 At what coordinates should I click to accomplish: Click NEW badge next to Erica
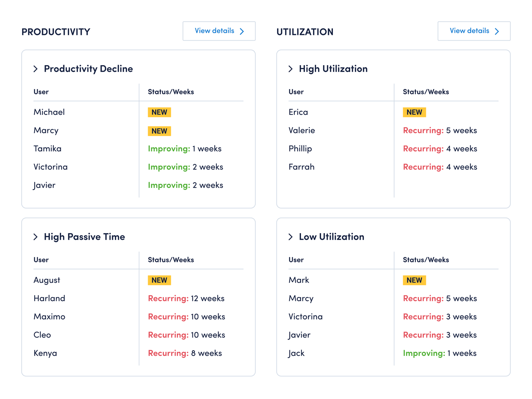click(x=414, y=112)
